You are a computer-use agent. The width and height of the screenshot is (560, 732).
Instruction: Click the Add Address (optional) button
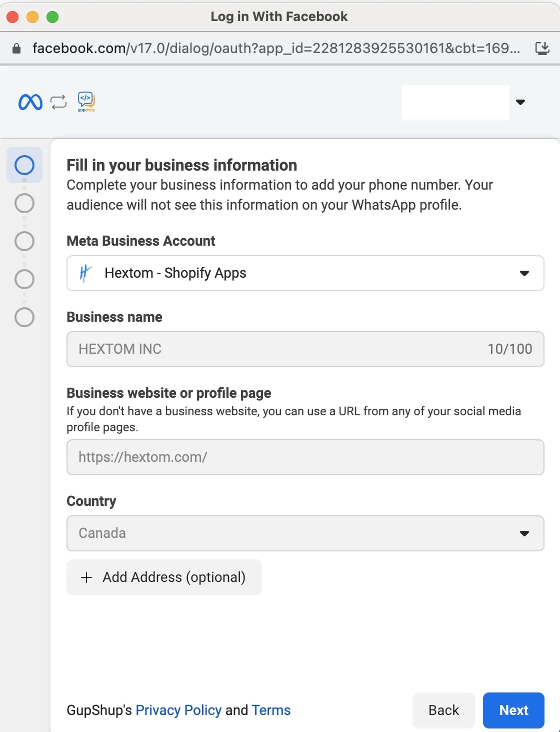pyautogui.click(x=164, y=577)
